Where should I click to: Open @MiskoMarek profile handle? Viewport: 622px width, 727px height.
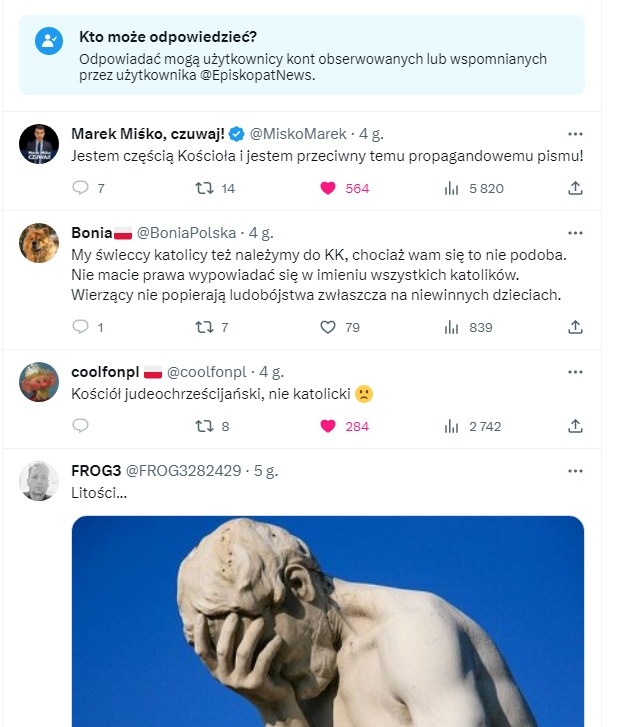pos(297,134)
